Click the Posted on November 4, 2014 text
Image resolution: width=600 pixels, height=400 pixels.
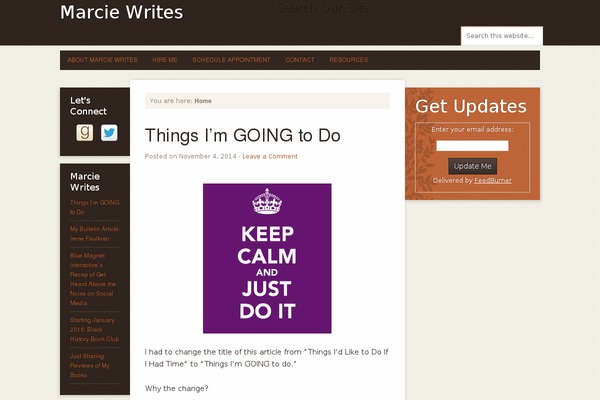[x=191, y=156]
